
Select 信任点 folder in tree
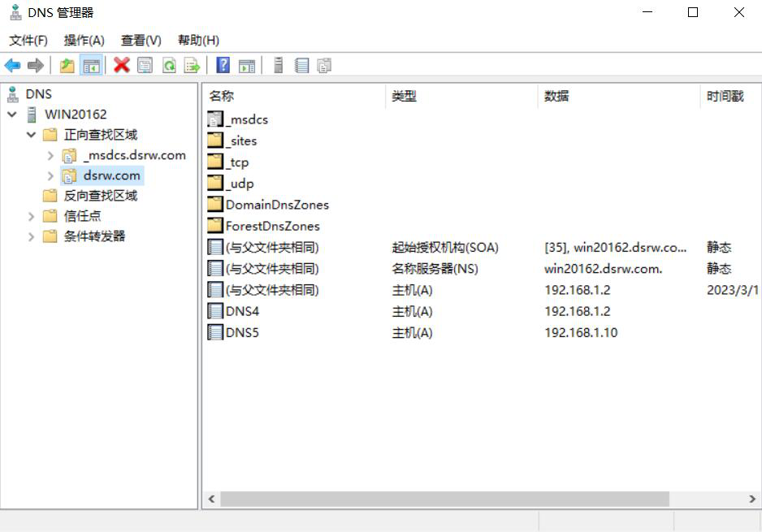tap(82, 216)
